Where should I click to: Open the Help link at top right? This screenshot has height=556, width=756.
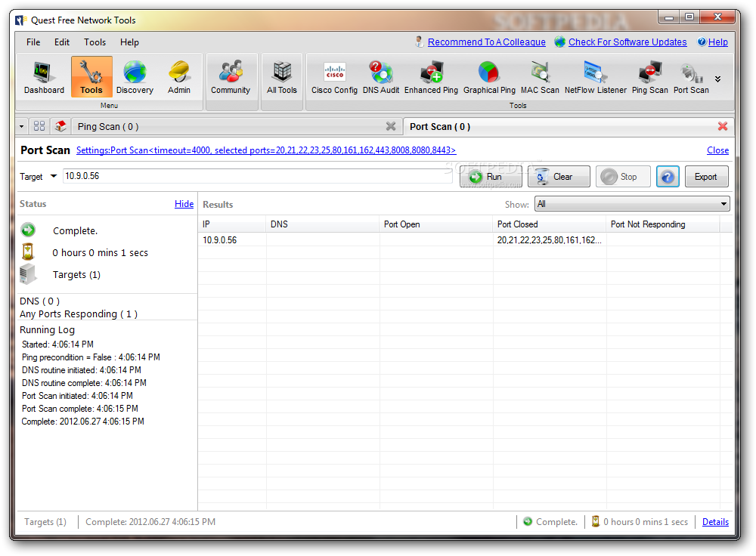point(717,42)
